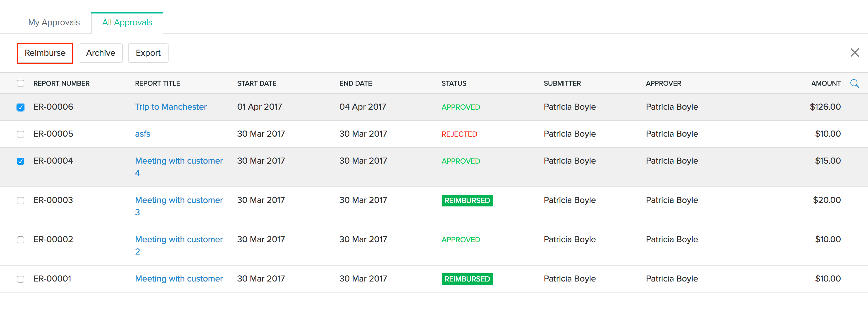
Task: Switch to the My Approvals tab
Action: (x=54, y=22)
